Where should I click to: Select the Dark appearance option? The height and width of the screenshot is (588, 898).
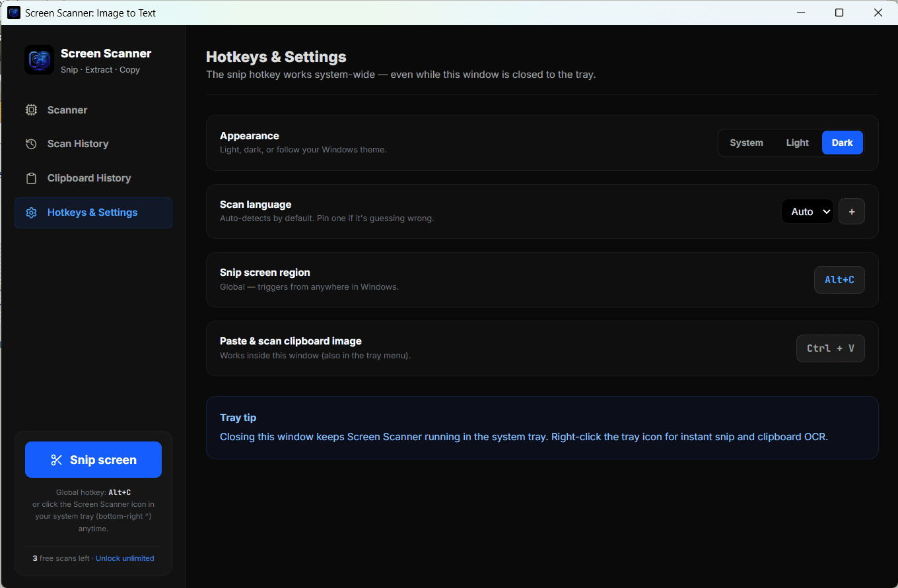842,143
